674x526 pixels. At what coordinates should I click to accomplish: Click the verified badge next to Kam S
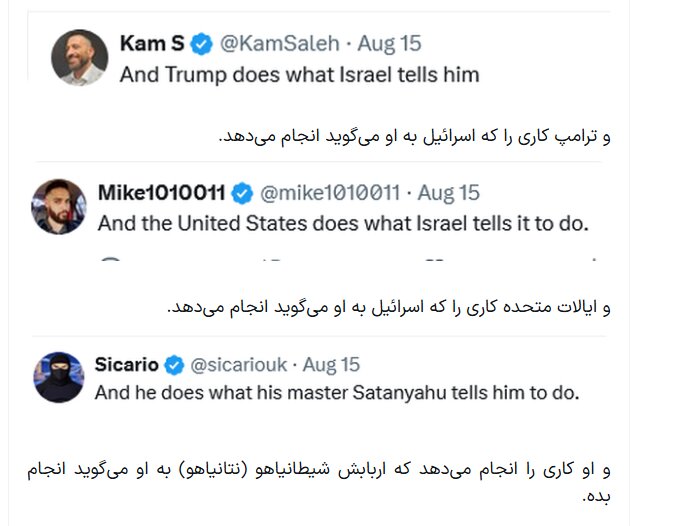point(201,43)
